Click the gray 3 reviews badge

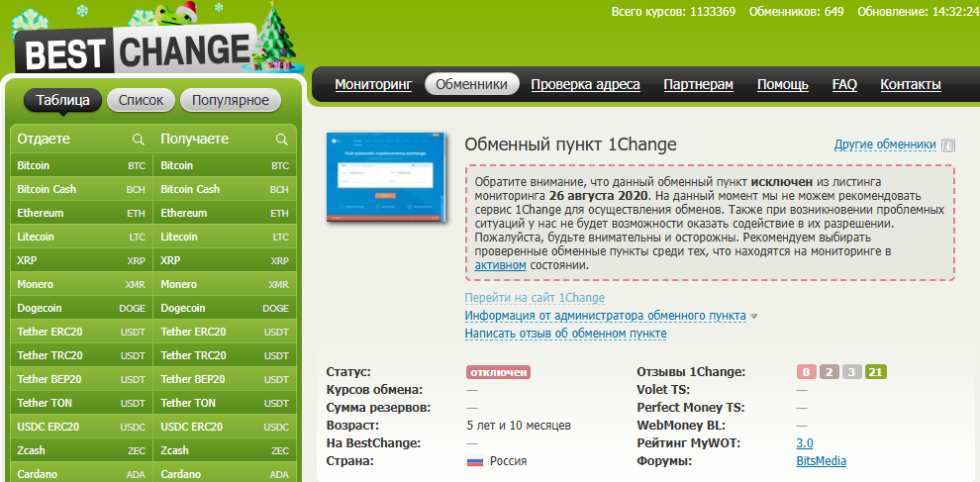(851, 372)
